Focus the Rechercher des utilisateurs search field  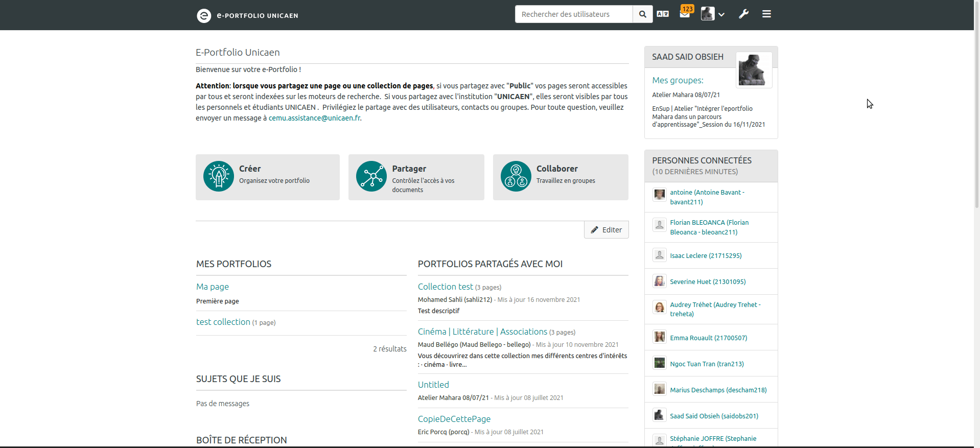click(573, 14)
